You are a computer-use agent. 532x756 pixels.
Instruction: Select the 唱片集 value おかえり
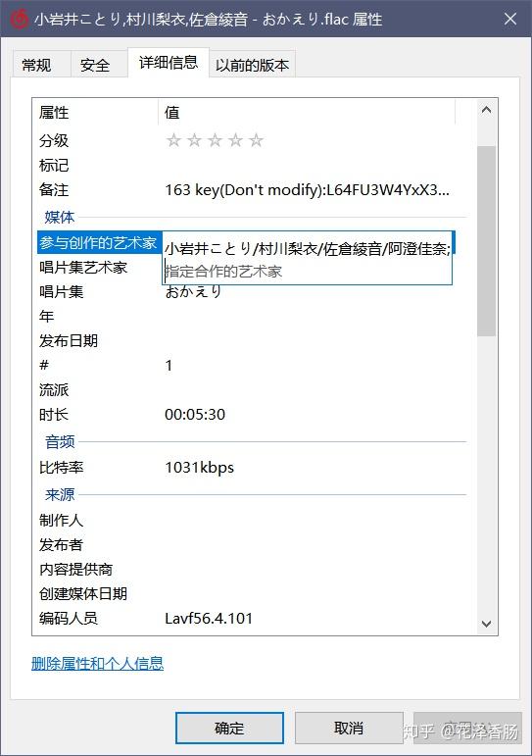[x=193, y=291]
